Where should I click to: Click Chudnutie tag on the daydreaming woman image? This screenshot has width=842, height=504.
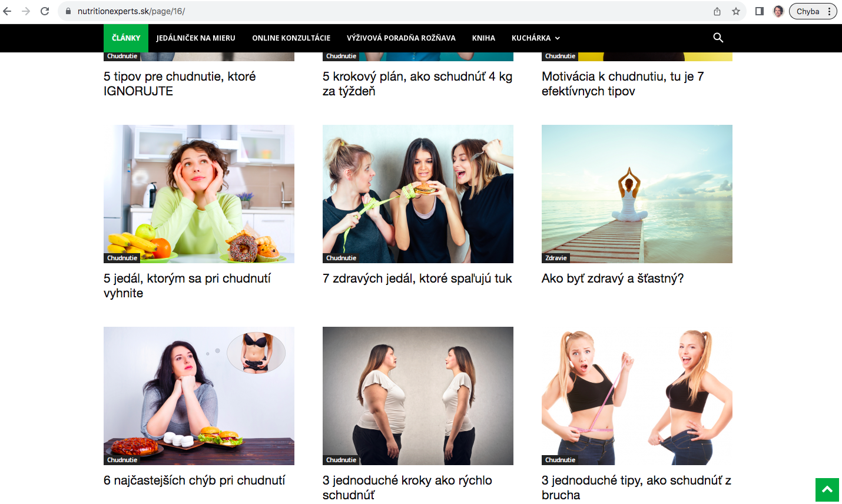(x=122, y=460)
